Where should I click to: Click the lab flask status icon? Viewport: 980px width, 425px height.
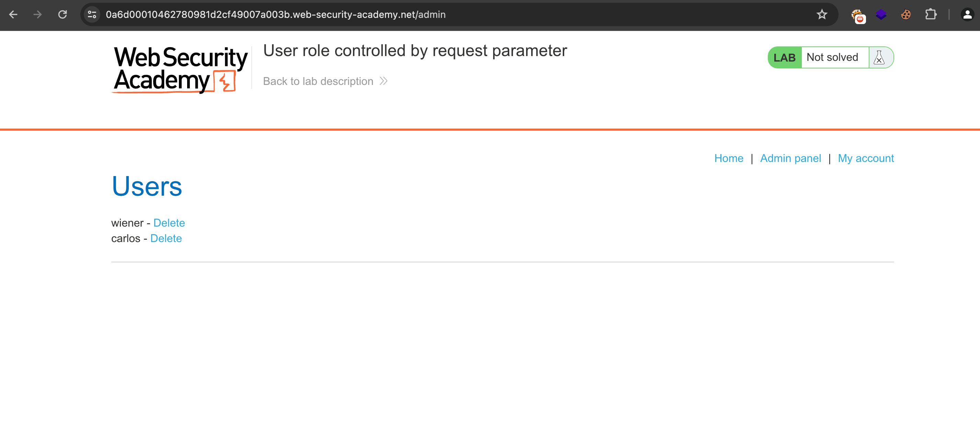879,57
